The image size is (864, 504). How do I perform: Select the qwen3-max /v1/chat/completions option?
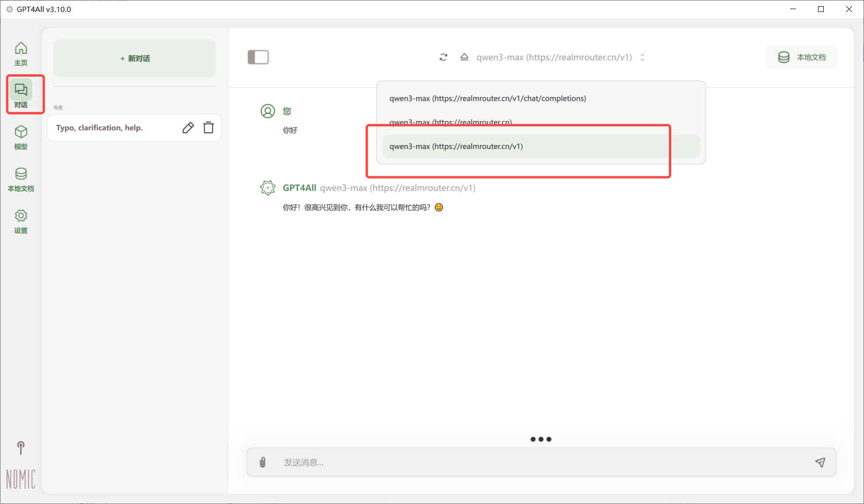pos(488,99)
